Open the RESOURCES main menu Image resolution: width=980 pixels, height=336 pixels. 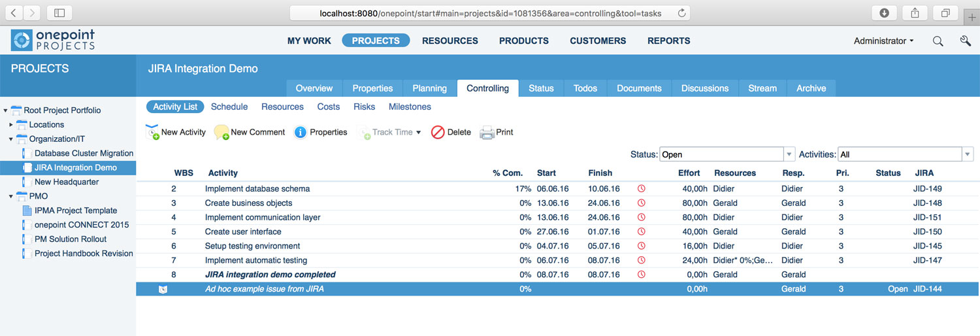(x=449, y=41)
